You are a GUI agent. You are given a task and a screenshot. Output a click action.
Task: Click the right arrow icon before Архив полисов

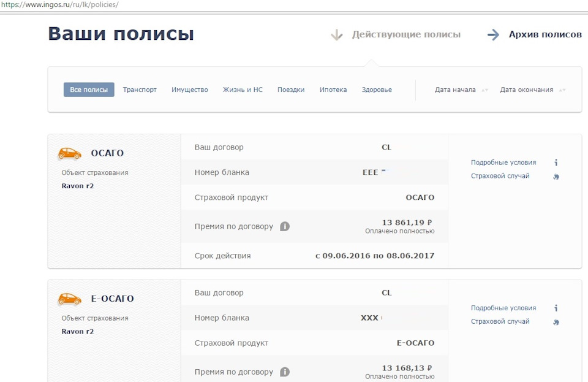pos(494,34)
